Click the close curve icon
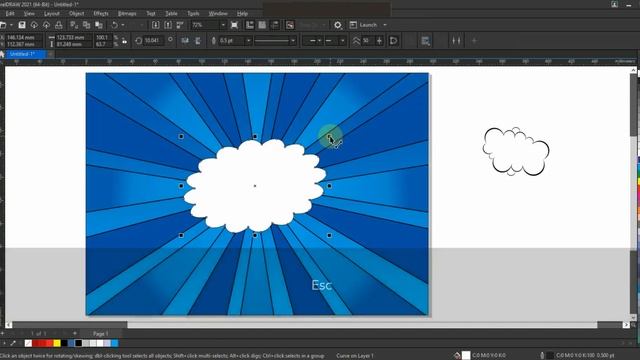Image resolution: width=640 pixels, height=360 pixels. [x=394, y=40]
